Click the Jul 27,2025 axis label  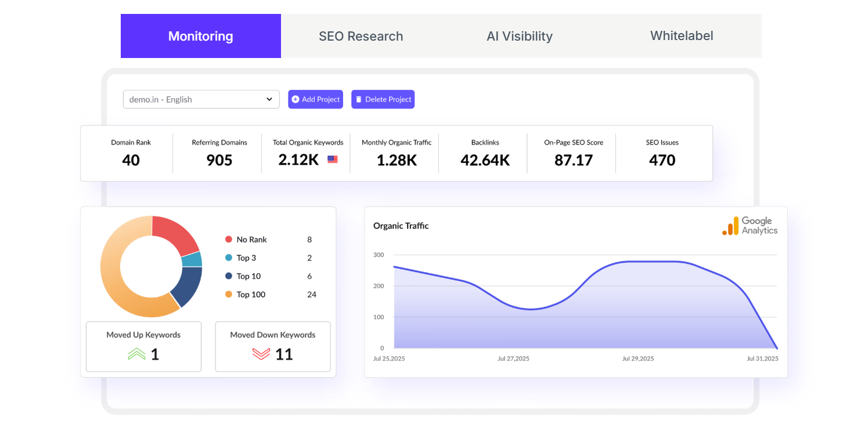tap(514, 359)
